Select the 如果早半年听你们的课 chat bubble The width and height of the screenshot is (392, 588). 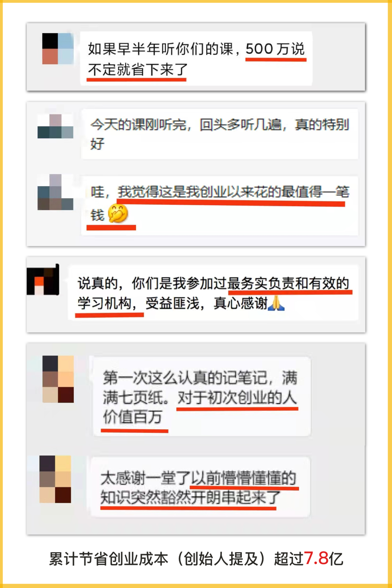tap(196, 58)
